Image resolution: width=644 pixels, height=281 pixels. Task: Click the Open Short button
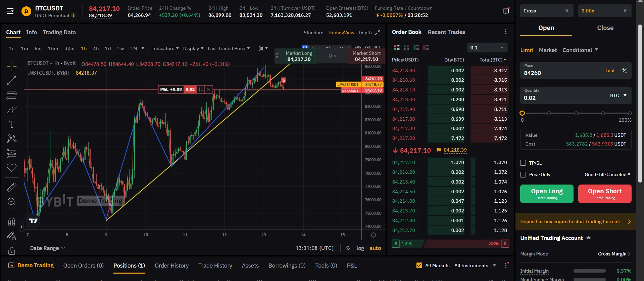point(604,194)
